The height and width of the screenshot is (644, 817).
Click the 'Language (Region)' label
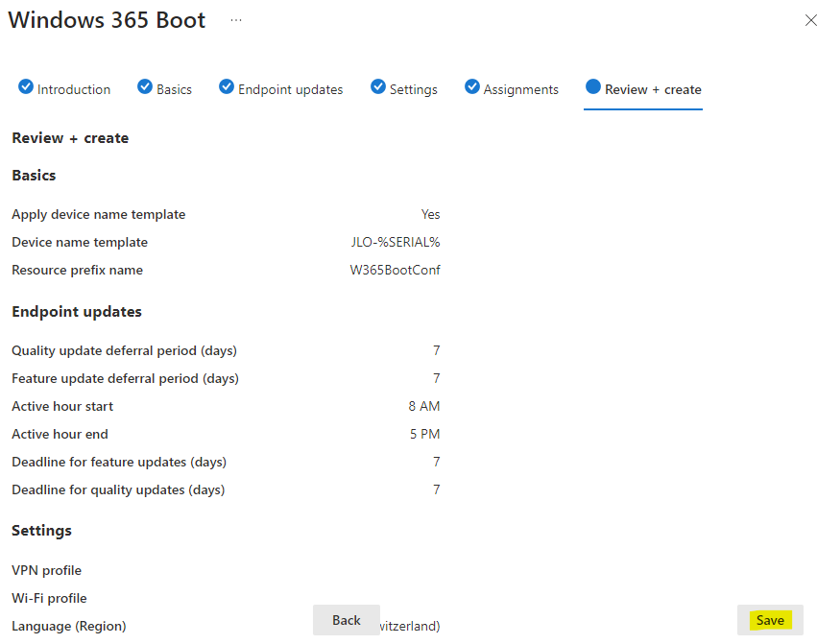[69, 627]
